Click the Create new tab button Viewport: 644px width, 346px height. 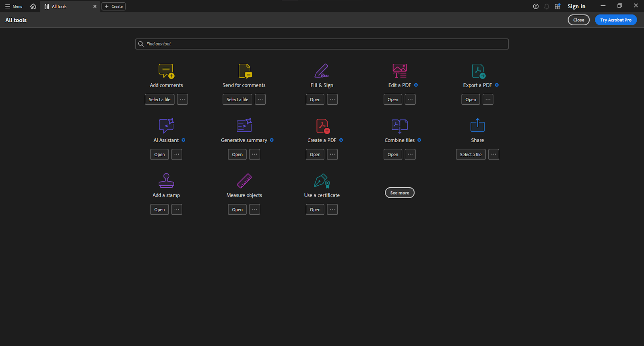coord(114,6)
